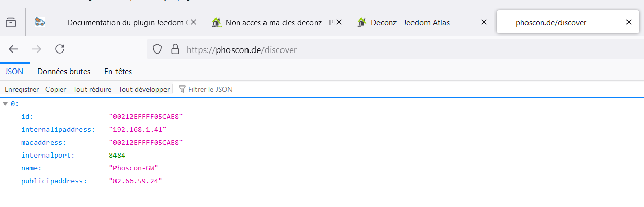Click the value "192.168.1.41"
The height and width of the screenshot is (207, 644).
click(x=138, y=129)
